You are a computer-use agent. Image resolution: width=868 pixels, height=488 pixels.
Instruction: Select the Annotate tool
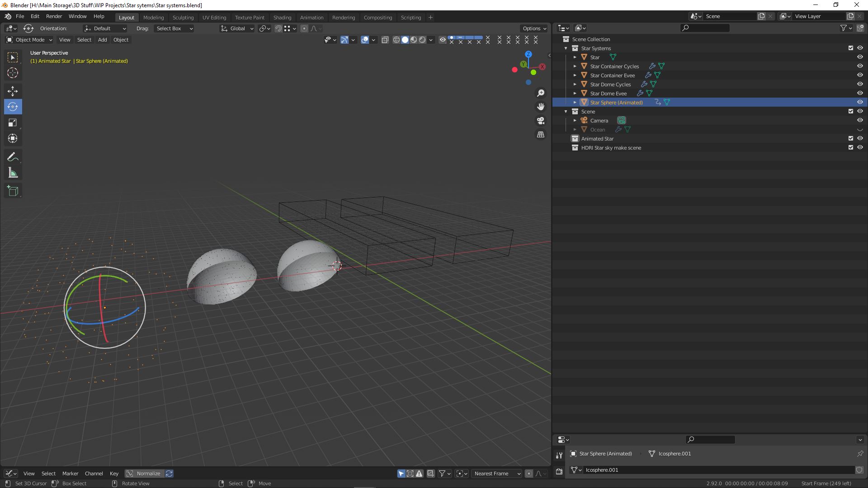13,156
